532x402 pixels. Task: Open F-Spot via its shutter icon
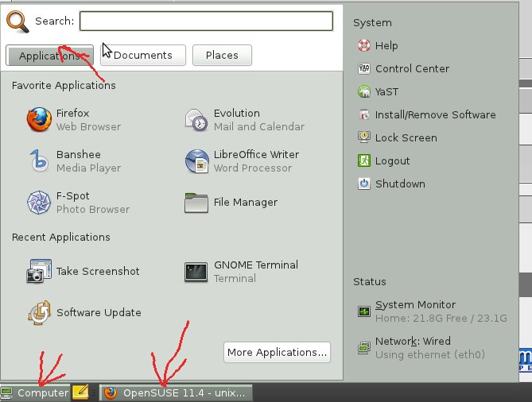39,203
